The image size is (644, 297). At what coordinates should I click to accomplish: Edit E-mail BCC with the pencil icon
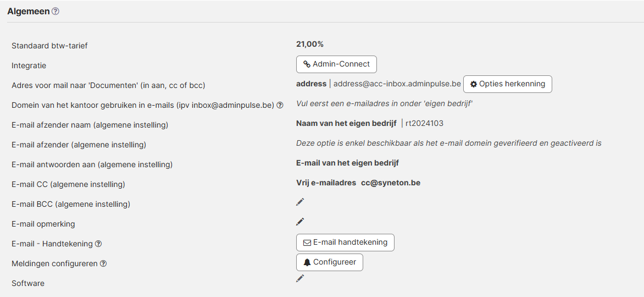click(300, 202)
